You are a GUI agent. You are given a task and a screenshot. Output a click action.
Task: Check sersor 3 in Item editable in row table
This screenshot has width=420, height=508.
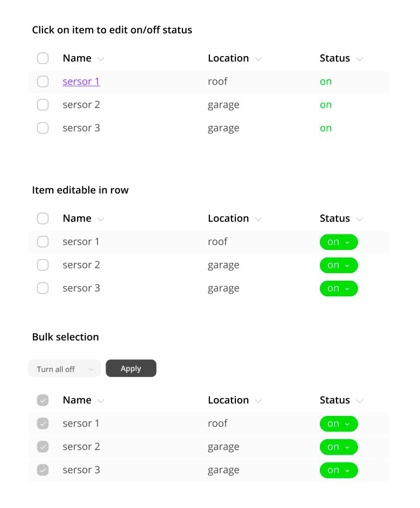tap(43, 288)
